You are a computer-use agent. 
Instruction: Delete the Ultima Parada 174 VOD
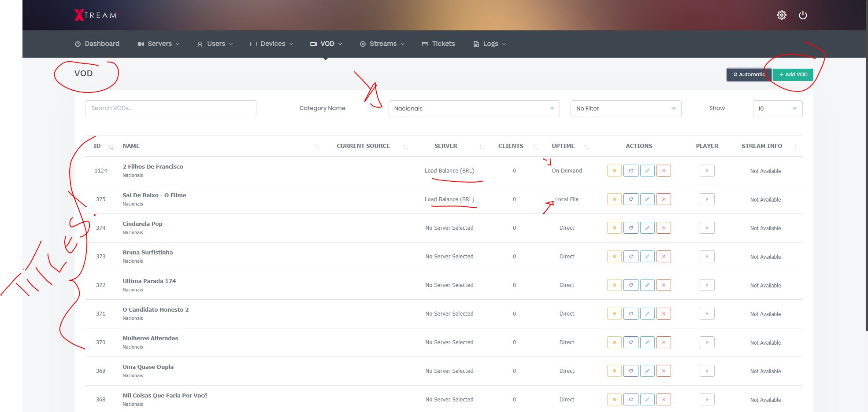click(664, 285)
